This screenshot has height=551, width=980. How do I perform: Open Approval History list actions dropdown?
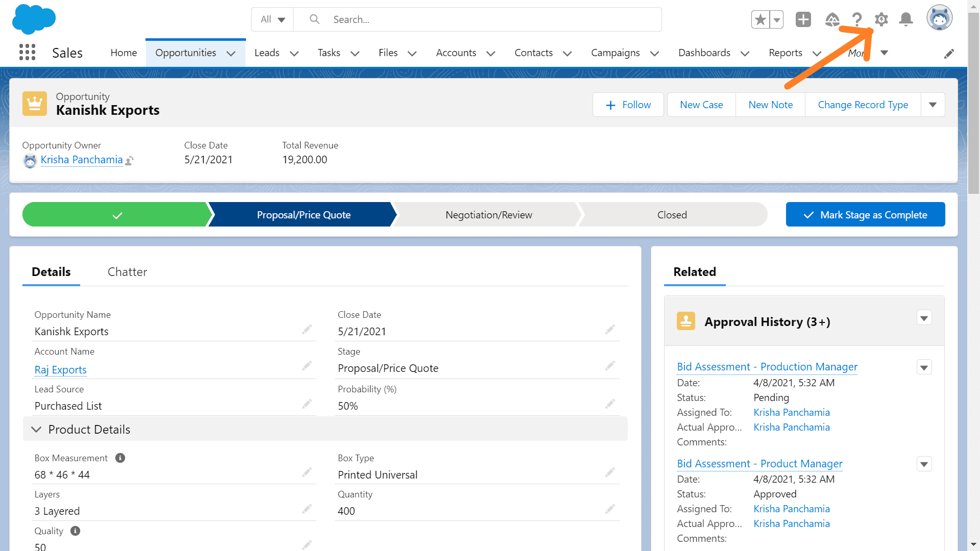click(x=924, y=318)
